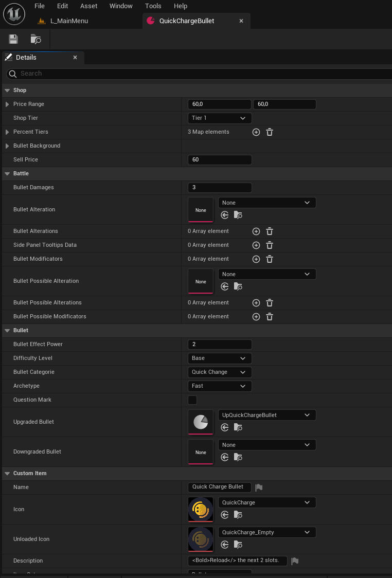Click the localization flag beside Name field
The image size is (392, 578).
(259, 487)
